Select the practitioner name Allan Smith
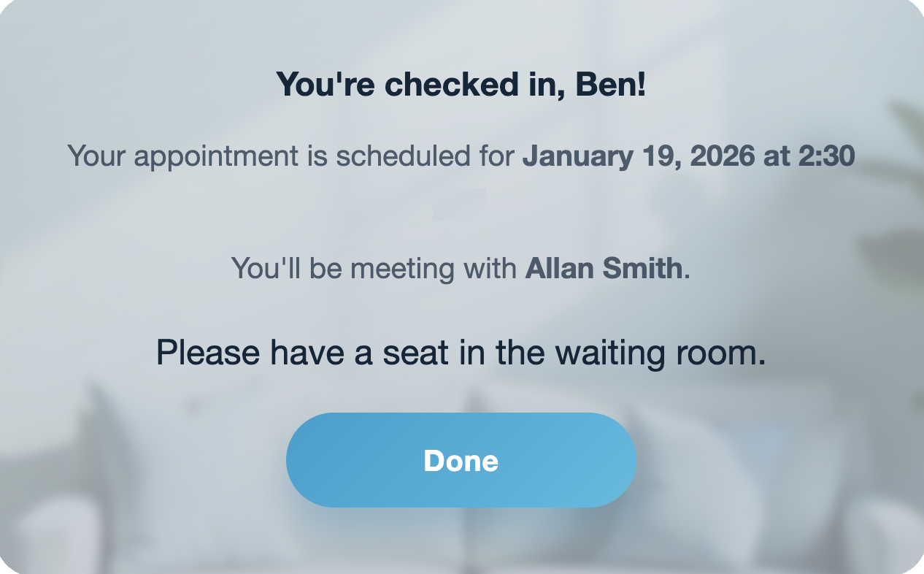The image size is (924, 574). (x=606, y=269)
